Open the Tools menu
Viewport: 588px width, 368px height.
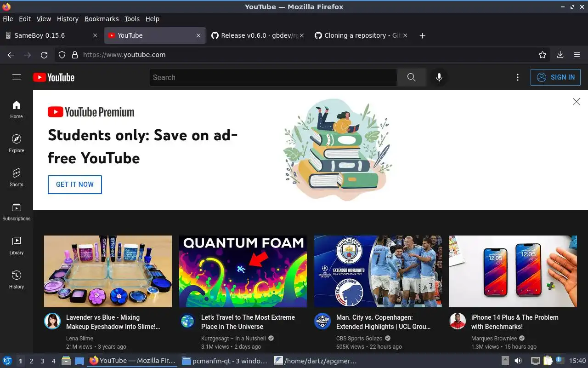coord(132,19)
